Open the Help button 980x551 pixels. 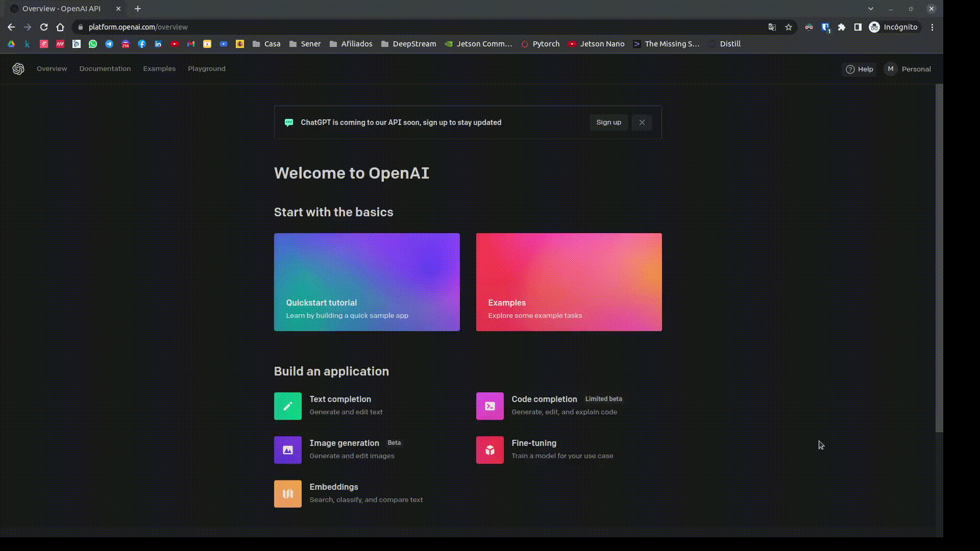click(860, 69)
